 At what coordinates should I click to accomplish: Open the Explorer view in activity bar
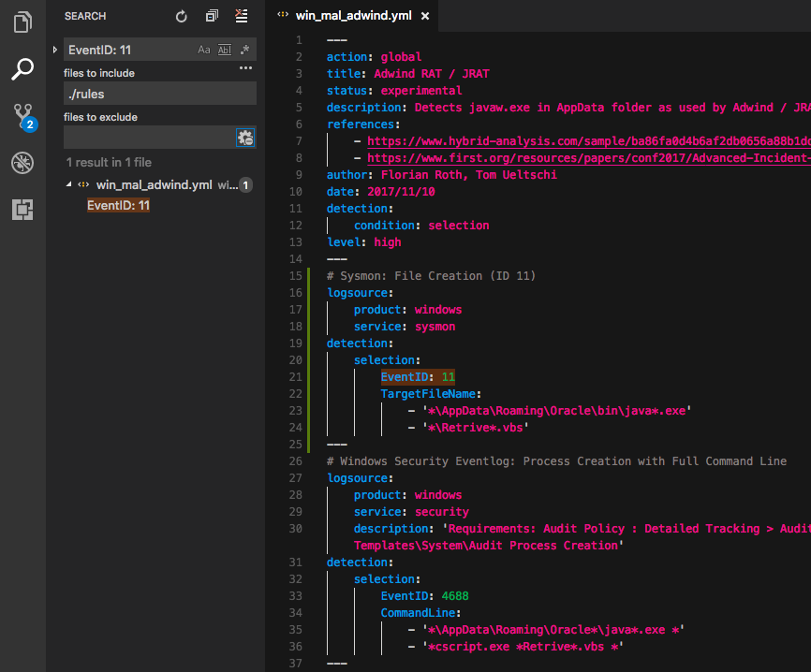pos(22,22)
